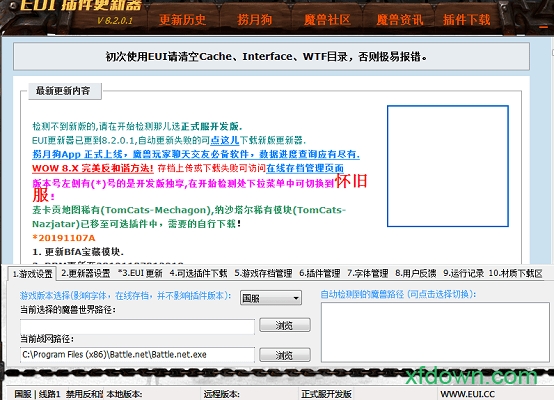Viewport: 554px width, 400px height.
Task: Follow the 点这儿 download link
Action: click(225, 140)
